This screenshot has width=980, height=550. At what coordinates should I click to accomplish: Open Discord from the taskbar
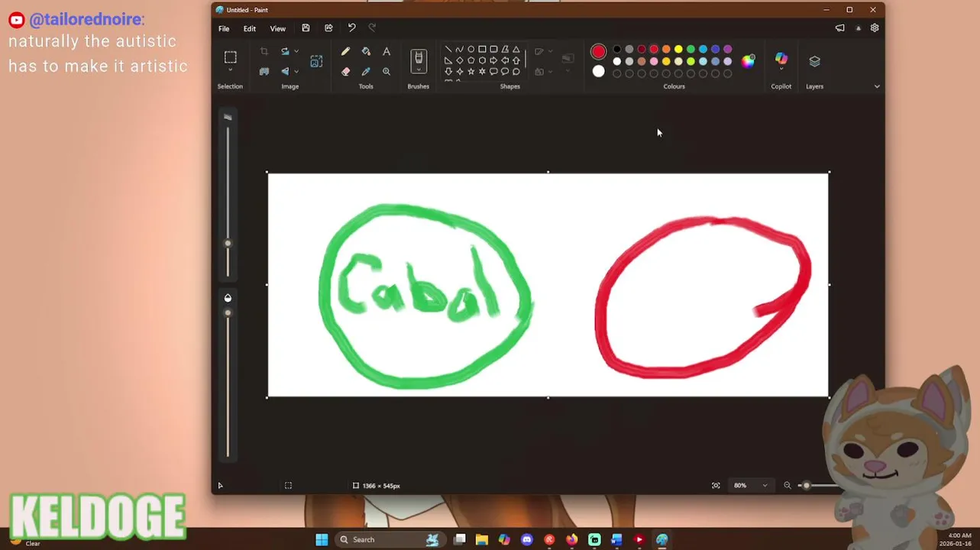coord(527,540)
